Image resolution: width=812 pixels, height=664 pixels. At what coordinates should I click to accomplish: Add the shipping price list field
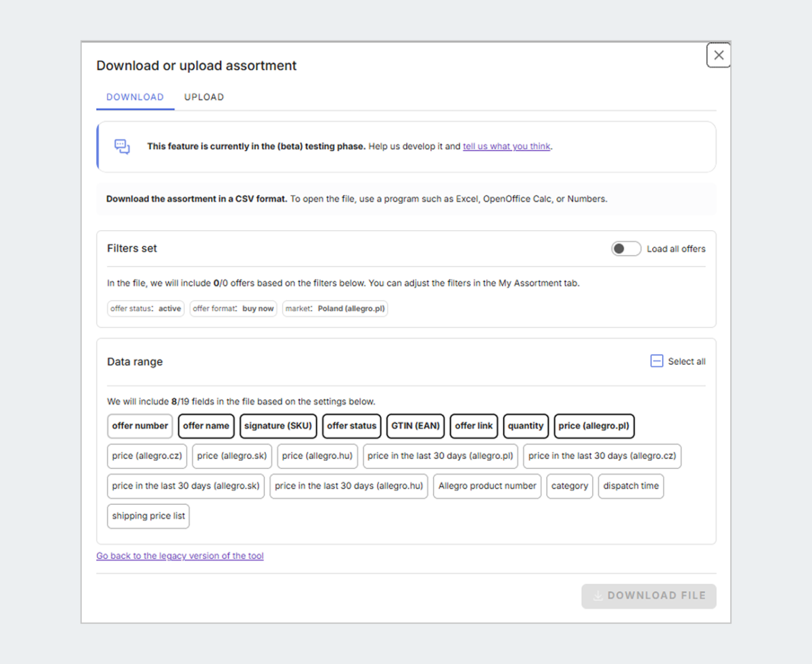click(x=148, y=516)
